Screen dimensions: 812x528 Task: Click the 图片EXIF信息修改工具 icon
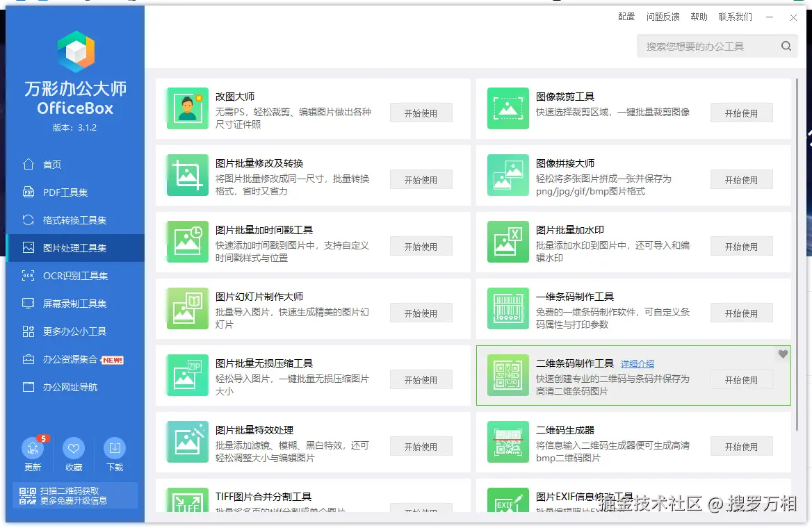508,500
